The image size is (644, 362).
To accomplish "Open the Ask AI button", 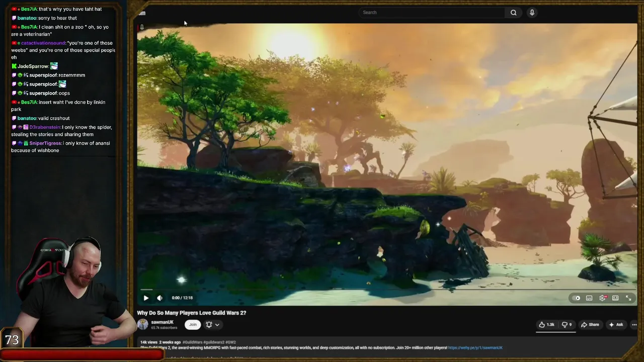I will [616, 325].
